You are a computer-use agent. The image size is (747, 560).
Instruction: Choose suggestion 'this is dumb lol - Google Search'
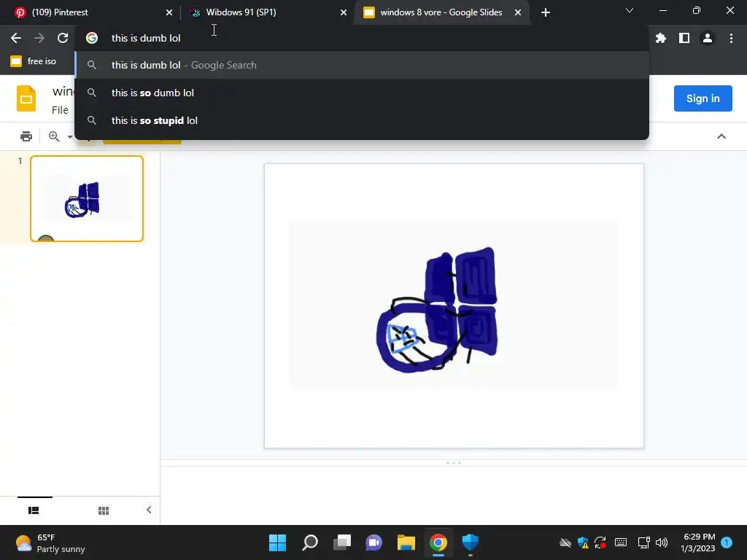362,65
